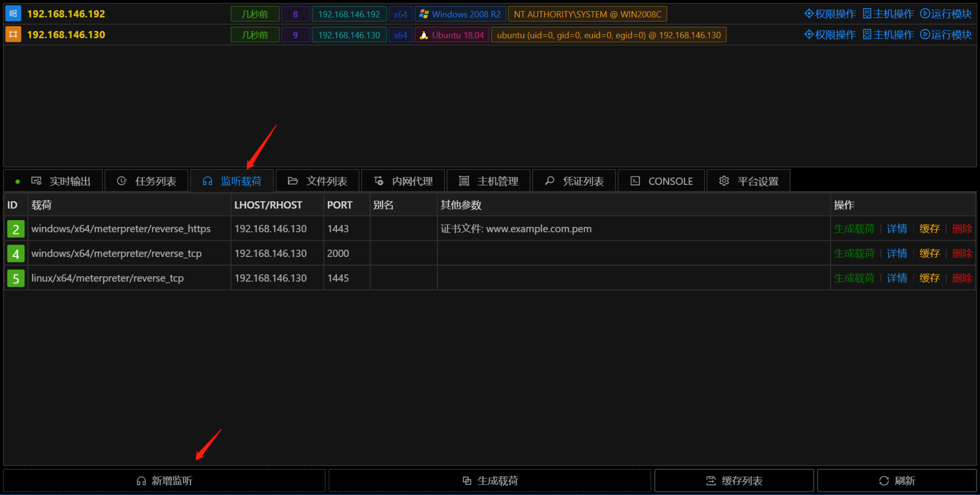Click 生成载荷 for linux reverse_tcp handler
This screenshot has width=980, height=495.
pos(854,278)
